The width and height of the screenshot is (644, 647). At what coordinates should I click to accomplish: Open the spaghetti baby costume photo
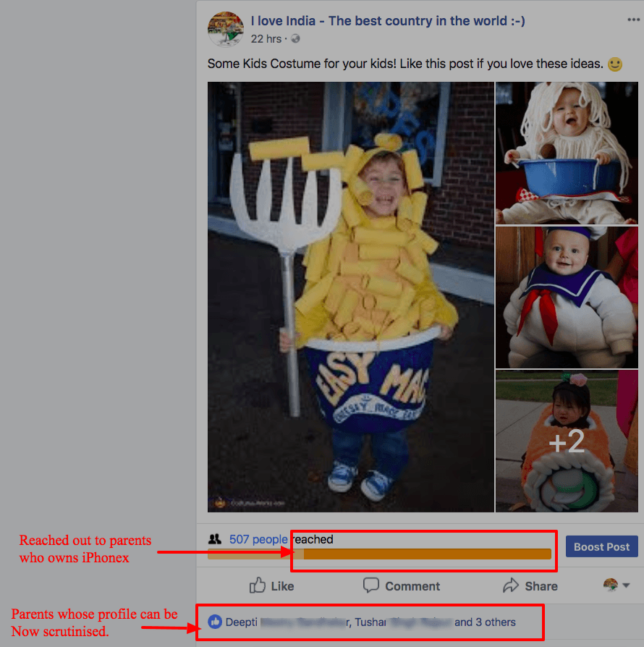pos(567,153)
